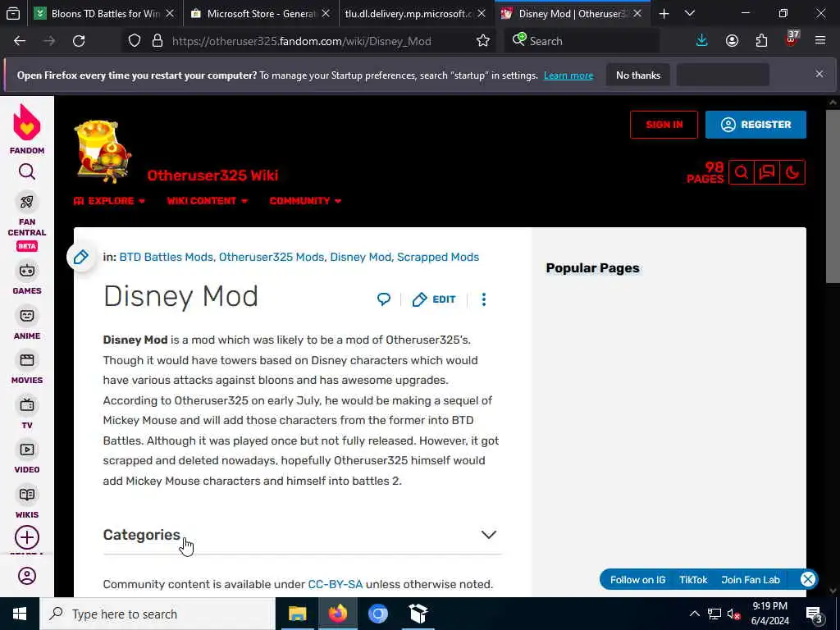This screenshot has width=840, height=630.
Task: Open the extension icon badged 37
Action: coord(792,39)
